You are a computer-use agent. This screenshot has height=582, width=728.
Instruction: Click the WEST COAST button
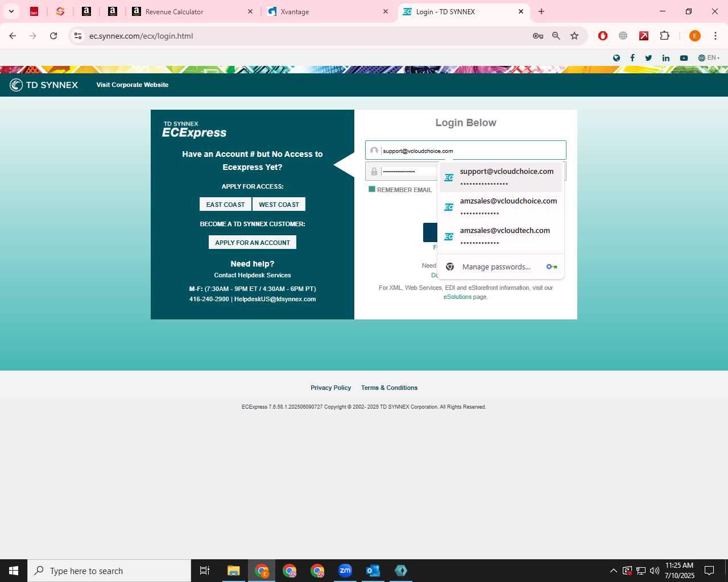[x=279, y=205]
